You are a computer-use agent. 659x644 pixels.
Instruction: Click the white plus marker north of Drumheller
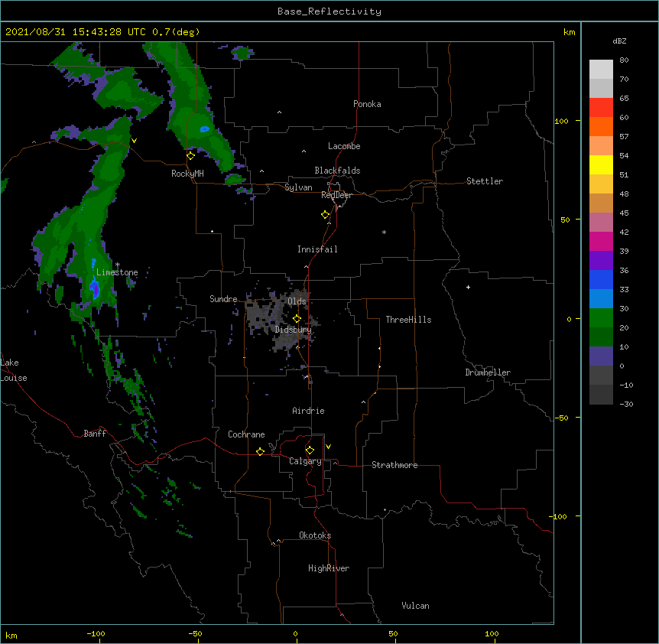tap(468, 287)
